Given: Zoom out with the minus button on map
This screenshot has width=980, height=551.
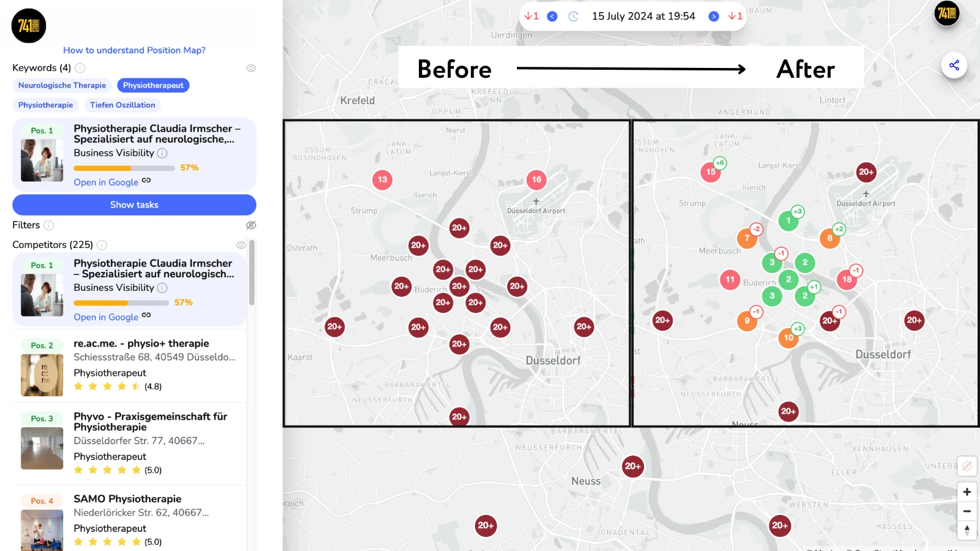Looking at the screenshot, I should [x=968, y=511].
